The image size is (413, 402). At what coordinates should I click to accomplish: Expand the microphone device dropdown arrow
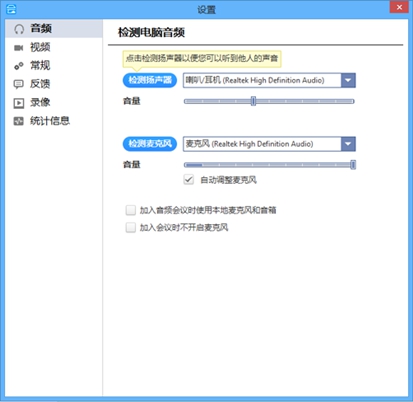[x=348, y=144]
